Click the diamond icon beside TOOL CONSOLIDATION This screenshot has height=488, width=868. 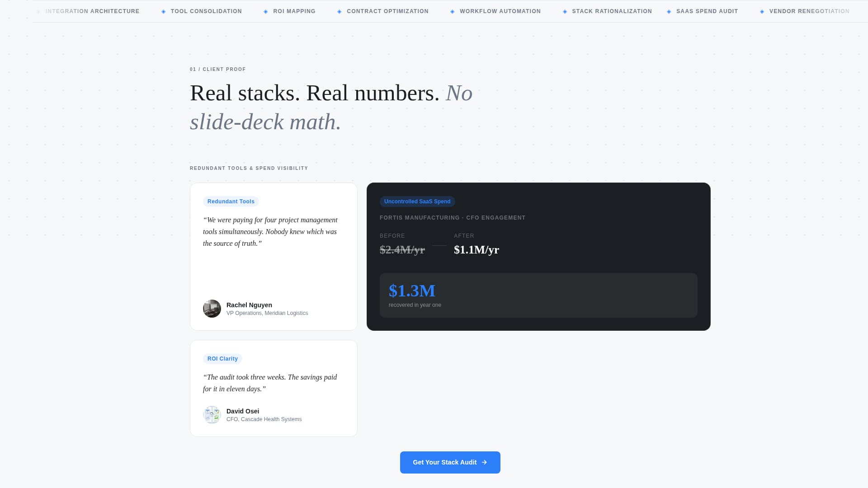pyautogui.click(x=163, y=11)
